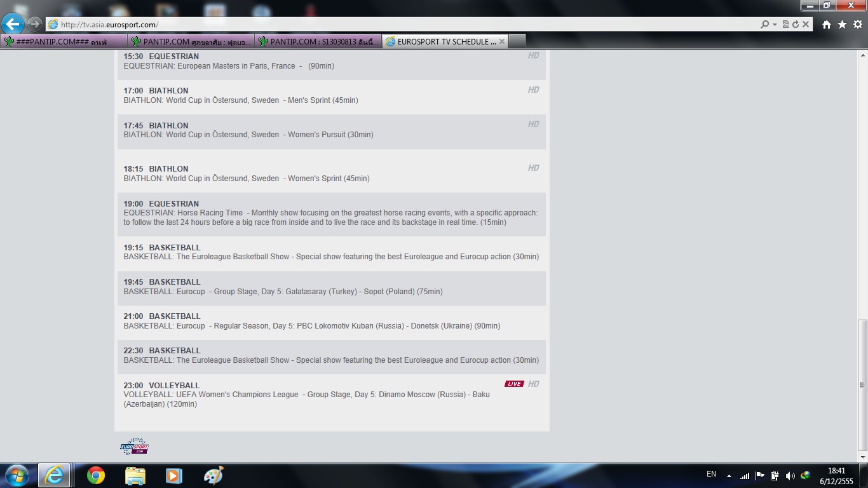Stop loading with the X icon
The height and width of the screenshot is (488, 868).
click(x=806, y=24)
